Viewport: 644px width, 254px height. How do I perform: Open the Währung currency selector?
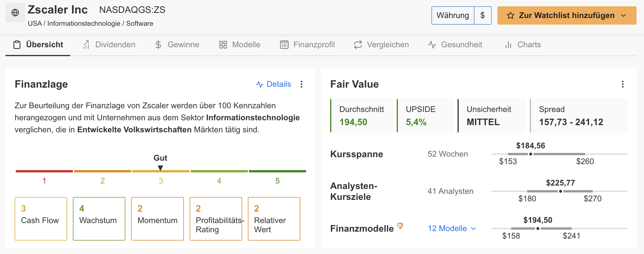pos(453,15)
